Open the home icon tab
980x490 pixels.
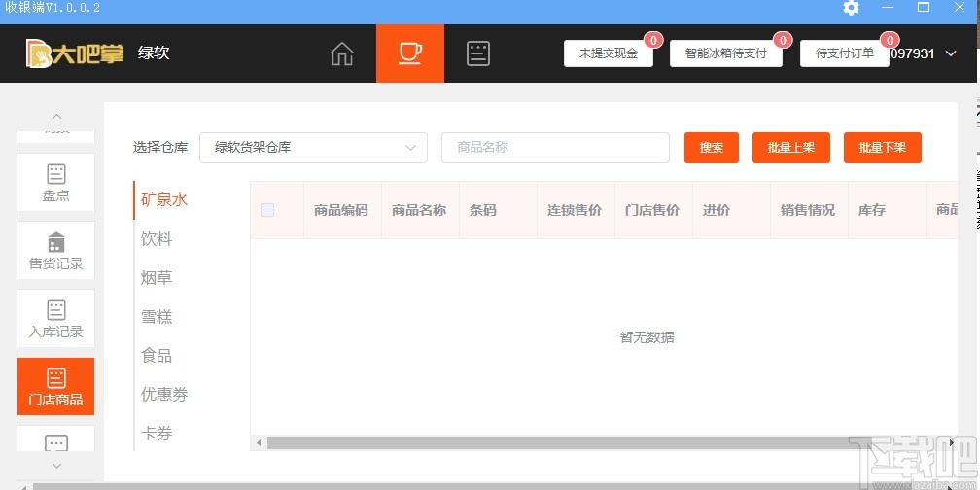coord(342,53)
